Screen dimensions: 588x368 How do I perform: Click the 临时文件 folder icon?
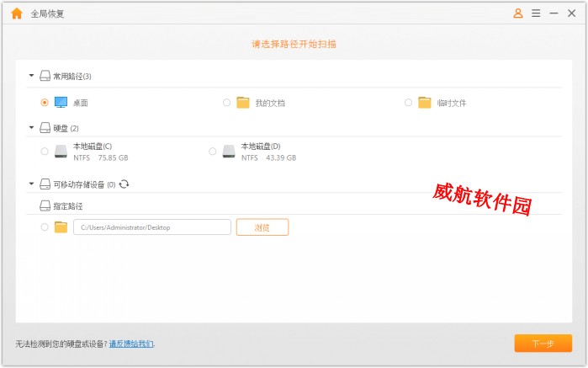point(425,103)
